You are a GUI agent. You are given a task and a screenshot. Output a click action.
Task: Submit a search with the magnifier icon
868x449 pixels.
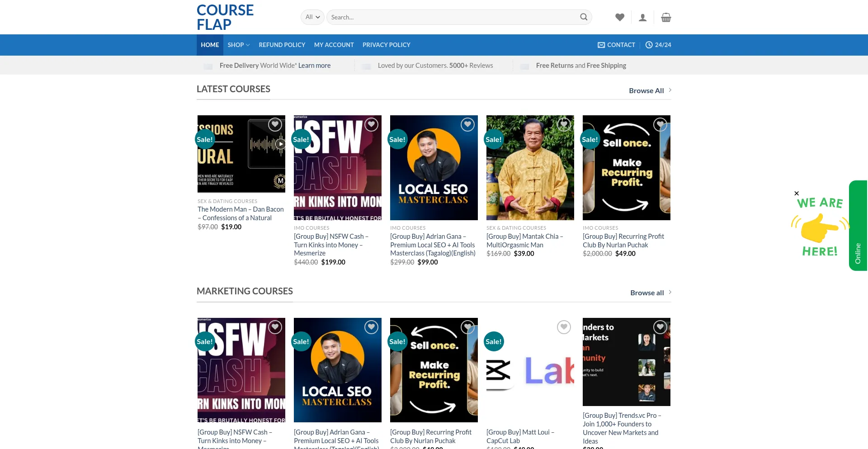tap(584, 17)
